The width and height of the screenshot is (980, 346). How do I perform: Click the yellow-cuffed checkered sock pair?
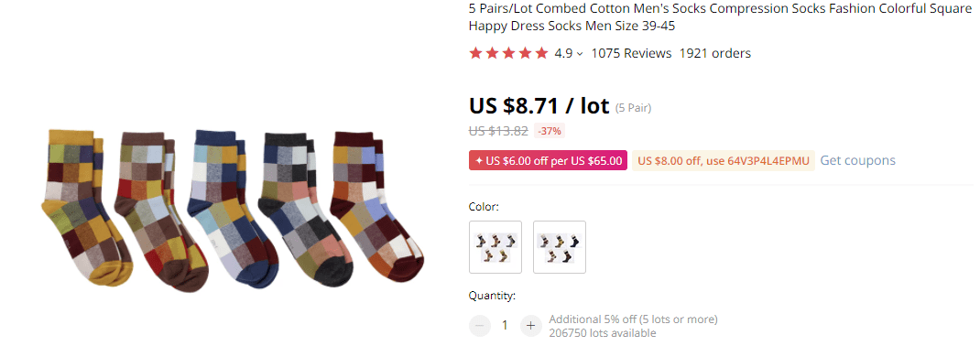click(x=88, y=208)
